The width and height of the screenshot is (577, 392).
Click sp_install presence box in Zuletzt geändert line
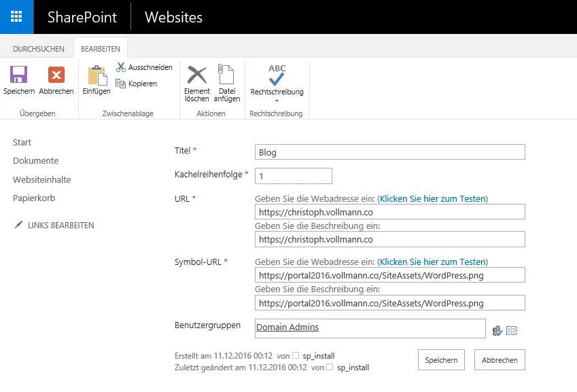click(330, 367)
